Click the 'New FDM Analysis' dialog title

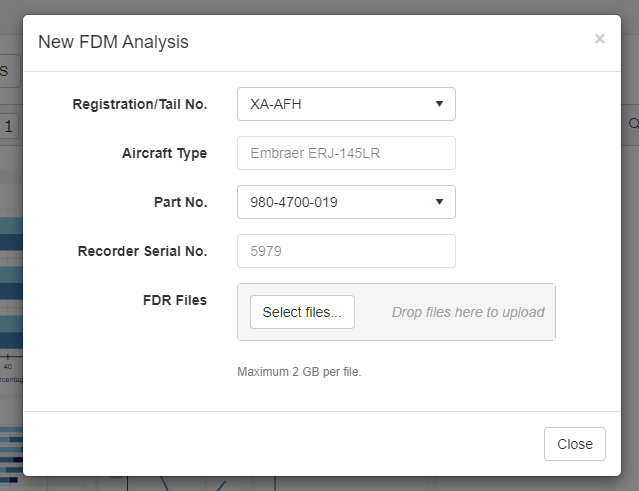coord(113,42)
